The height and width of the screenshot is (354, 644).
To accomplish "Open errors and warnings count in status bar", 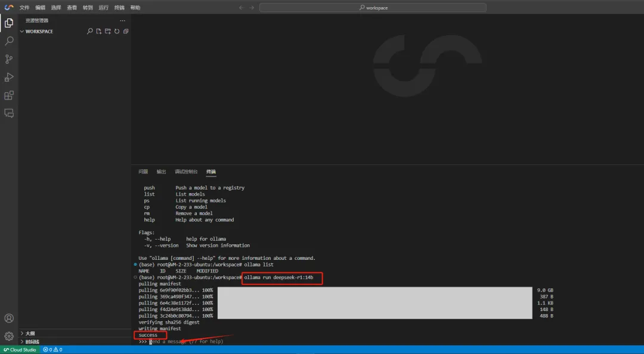I will coord(52,350).
